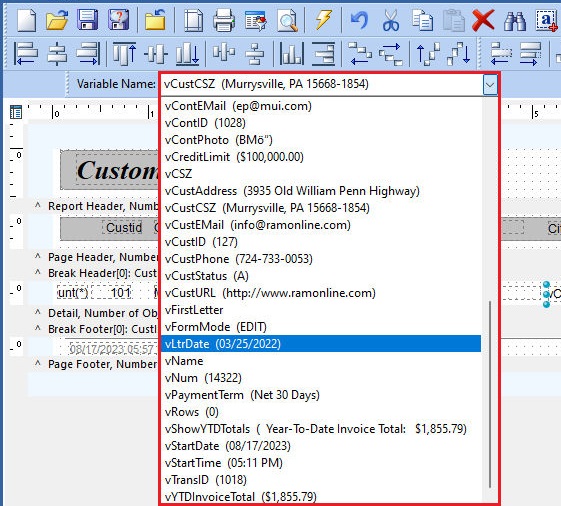Collapse the Report Header band caret
The width and height of the screenshot is (561, 506).
point(38,205)
